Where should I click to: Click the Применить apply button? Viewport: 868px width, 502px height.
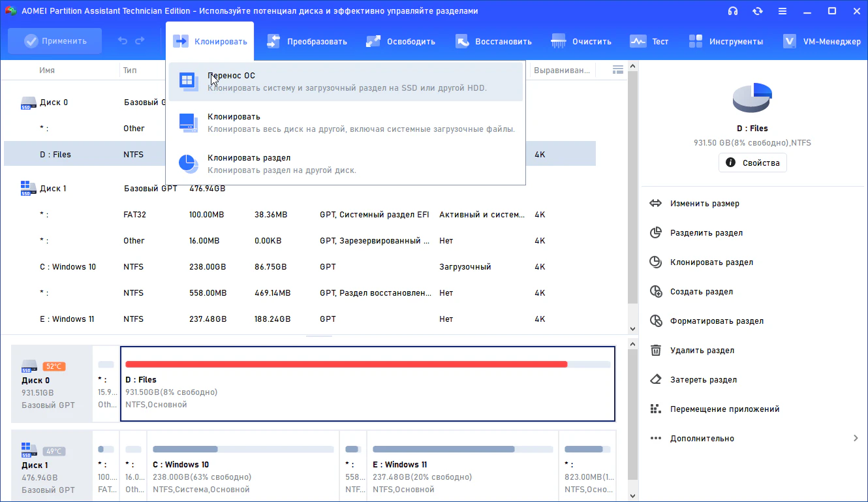click(x=55, y=41)
